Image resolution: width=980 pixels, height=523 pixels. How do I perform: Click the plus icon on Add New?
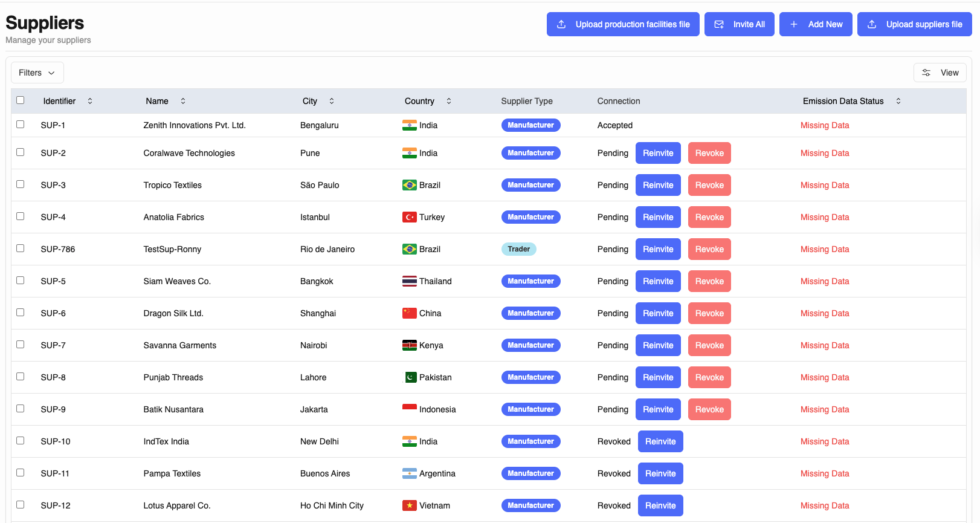tap(794, 24)
